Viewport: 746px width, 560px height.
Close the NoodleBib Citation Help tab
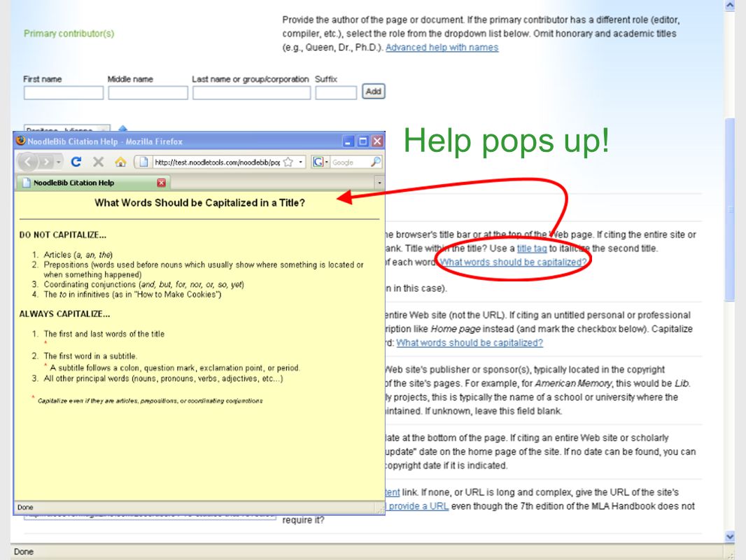coord(161,183)
